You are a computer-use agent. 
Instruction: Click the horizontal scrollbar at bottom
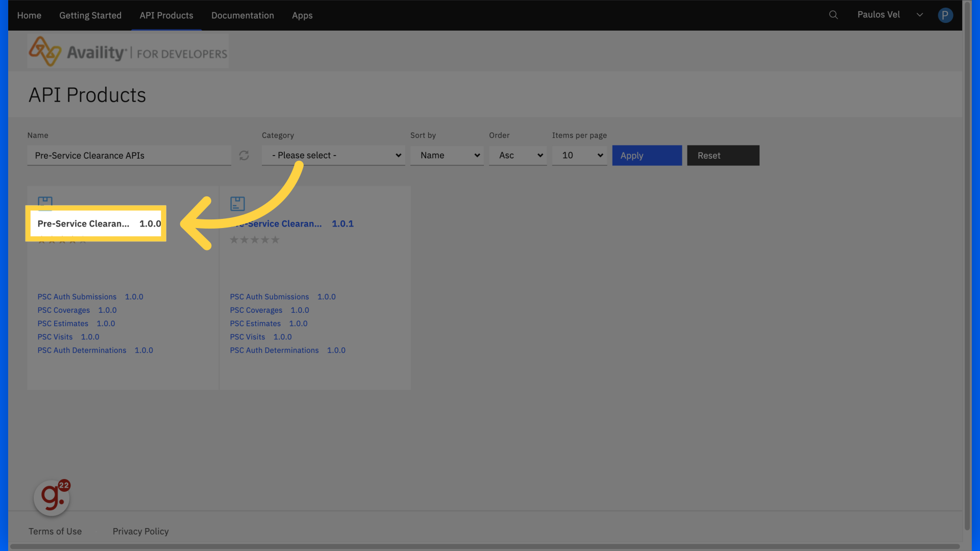(x=485, y=546)
